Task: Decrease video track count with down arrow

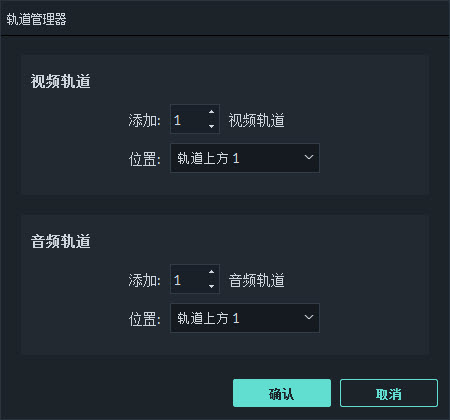Action: [211, 126]
